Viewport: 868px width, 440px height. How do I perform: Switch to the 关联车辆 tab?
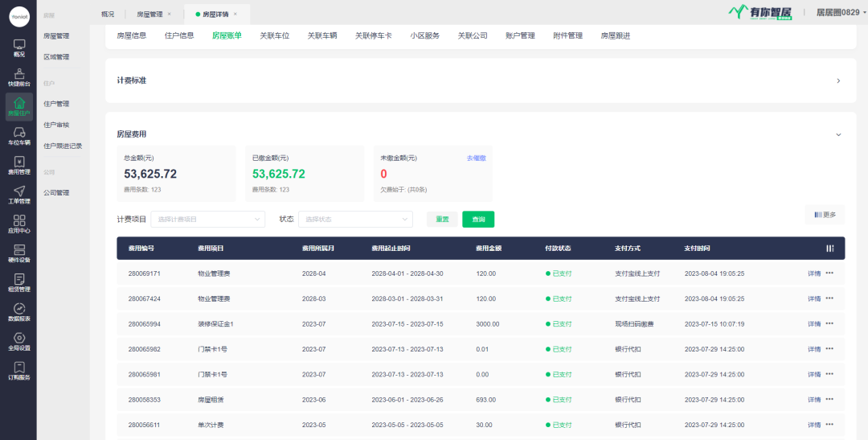(322, 35)
